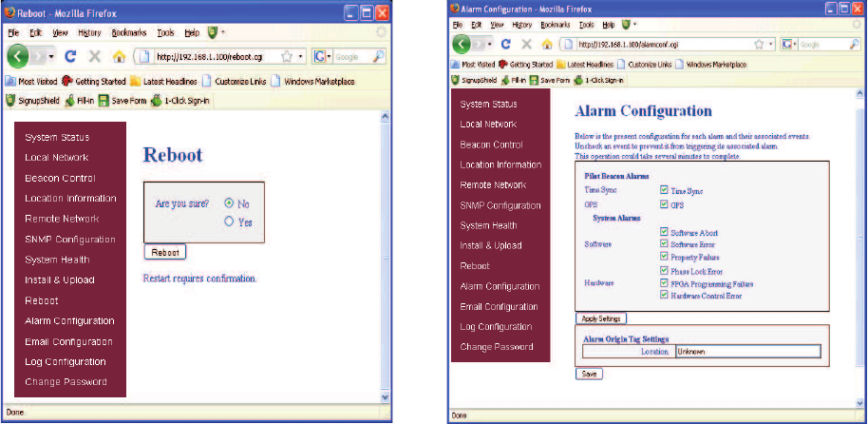Image resolution: width=868 pixels, height=424 pixels.
Task: Open History menu in Reboot window
Action: tap(89, 32)
